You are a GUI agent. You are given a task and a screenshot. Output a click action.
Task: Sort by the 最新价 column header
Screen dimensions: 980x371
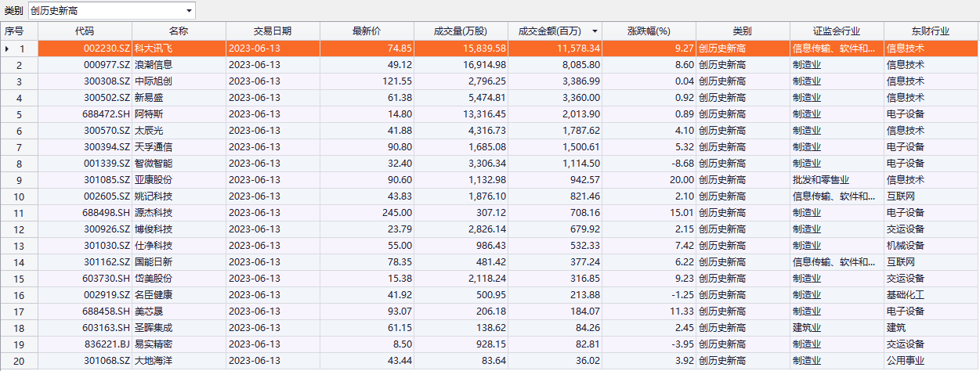(x=366, y=31)
